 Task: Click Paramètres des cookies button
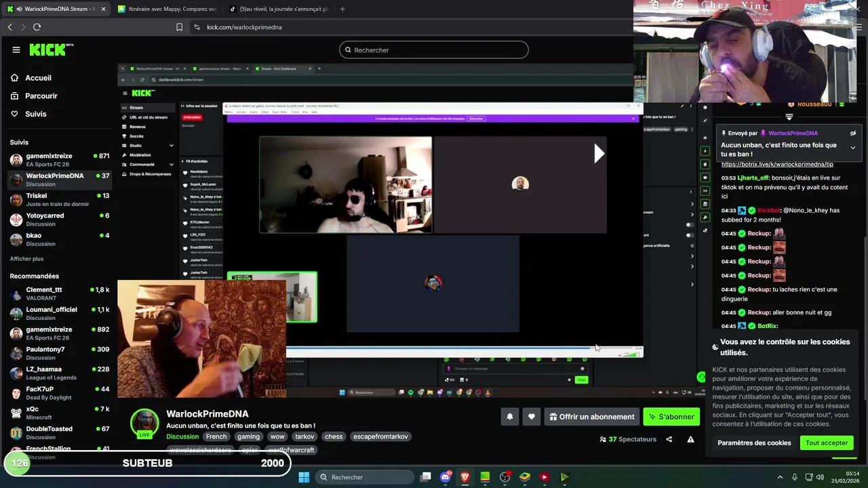pyautogui.click(x=754, y=443)
